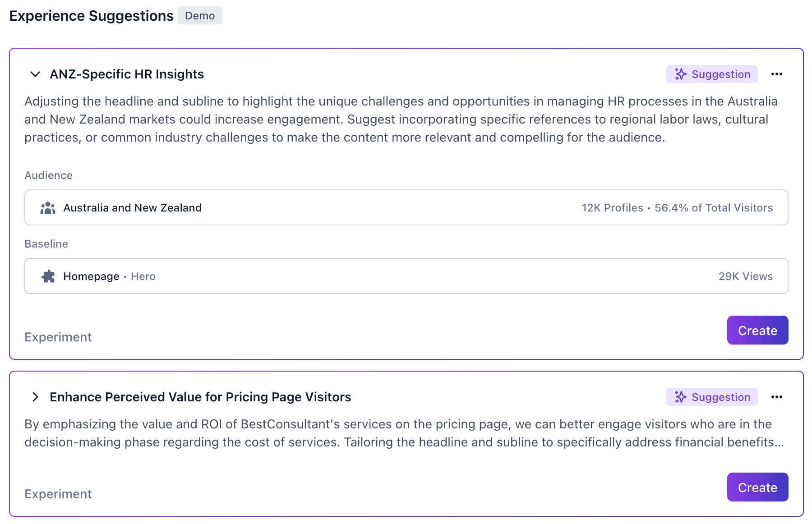Screen dimensions: 812x524
Task: Create experiment for ANZ-Specific HR Insights
Action: (x=757, y=330)
